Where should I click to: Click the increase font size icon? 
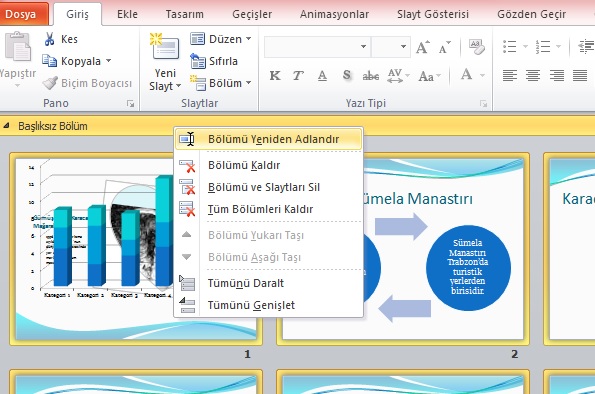tap(423, 47)
